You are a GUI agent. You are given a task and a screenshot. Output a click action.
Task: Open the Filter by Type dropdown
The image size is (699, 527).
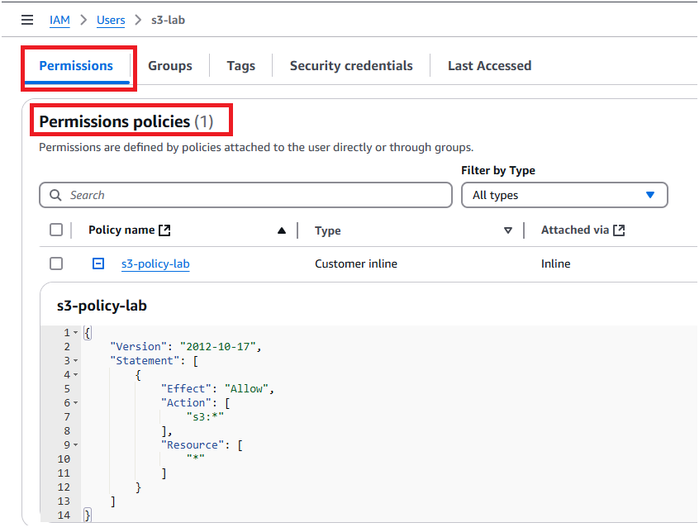tap(564, 195)
